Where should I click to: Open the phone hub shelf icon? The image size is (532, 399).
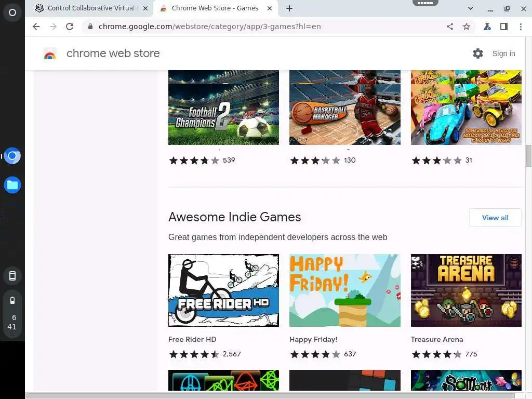point(12,276)
